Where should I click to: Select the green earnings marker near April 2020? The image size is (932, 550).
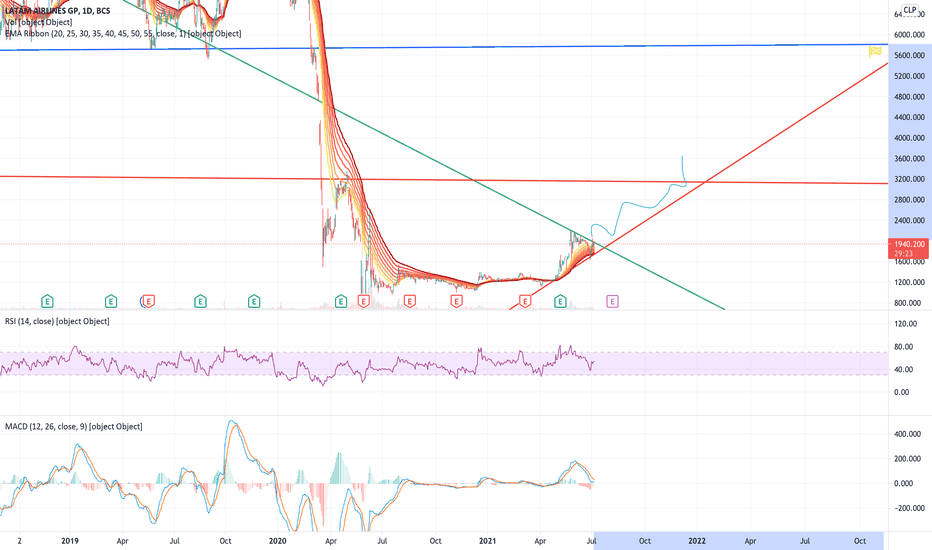(x=341, y=301)
